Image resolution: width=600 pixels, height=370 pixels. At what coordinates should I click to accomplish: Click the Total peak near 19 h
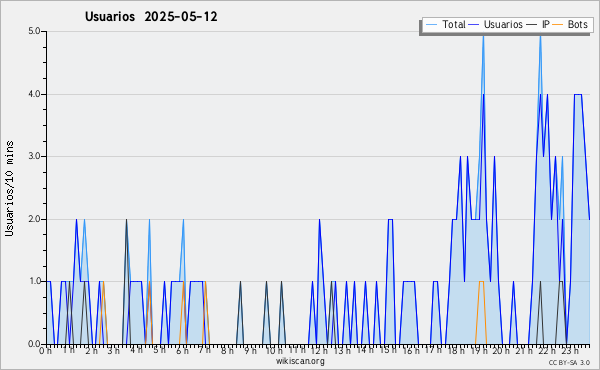pyautogui.click(x=483, y=36)
